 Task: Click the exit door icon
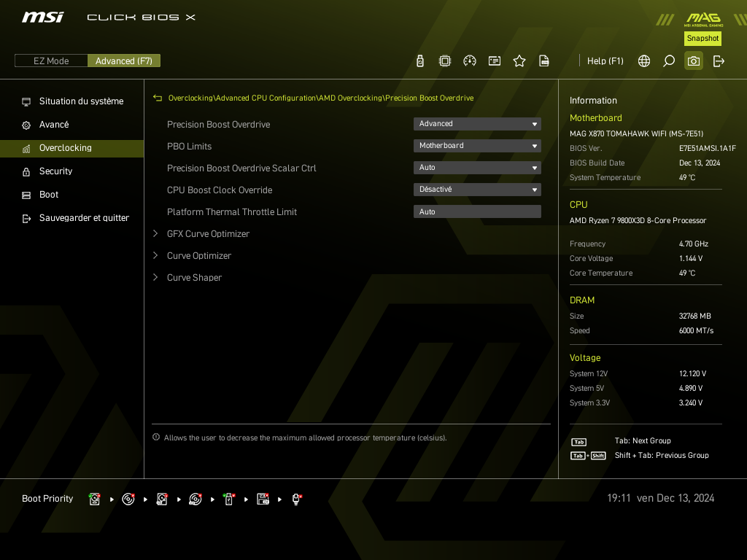[719, 61]
